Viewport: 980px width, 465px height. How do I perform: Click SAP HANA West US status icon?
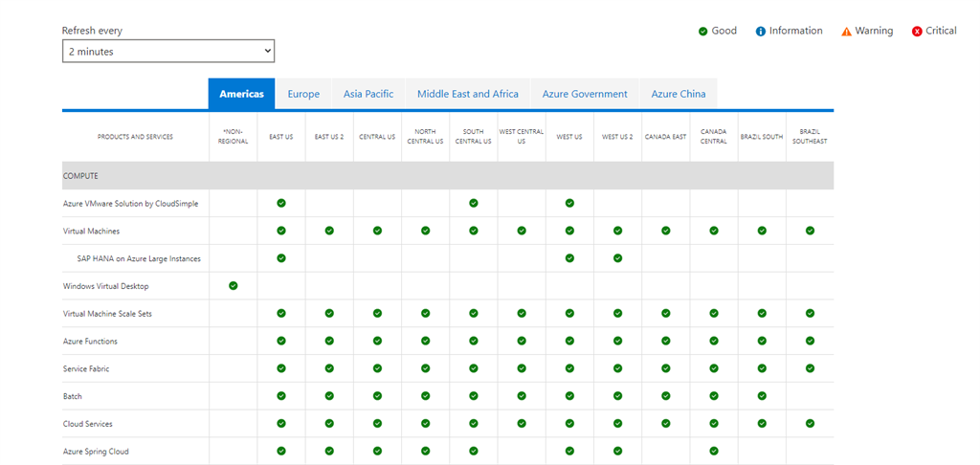point(569,258)
